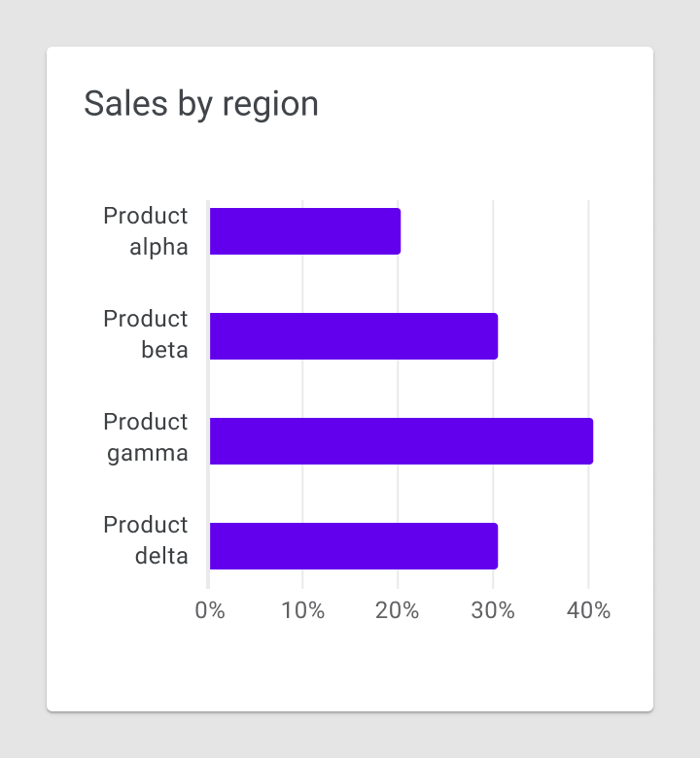
Task: Select the Product gamma axis label
Action: coord(146,437)
